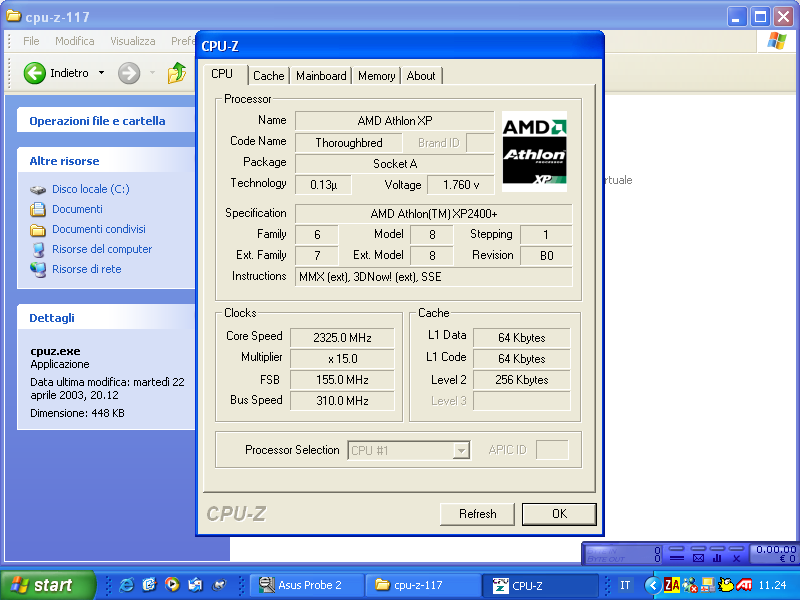Click the Revision field B0

546,256
